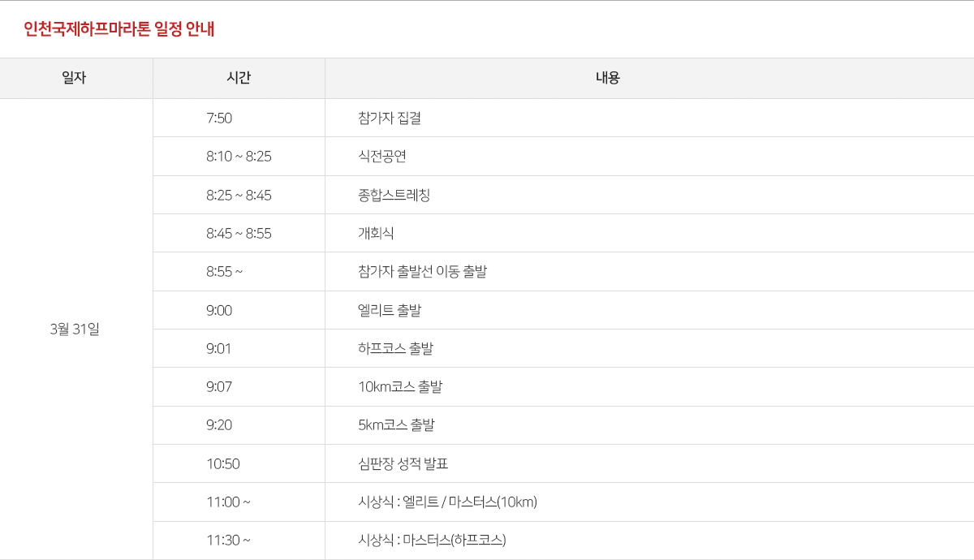Screen dimensions: 974x560
Task: Select the 참가자 집결 row text
Action: pos(389,118)
